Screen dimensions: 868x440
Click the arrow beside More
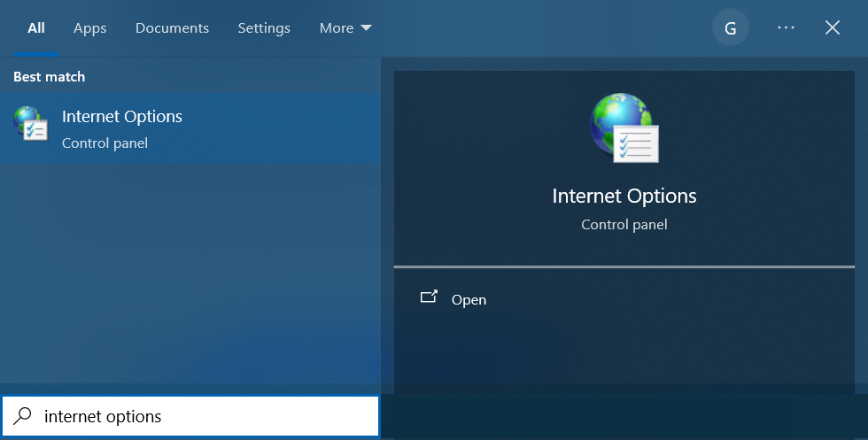(x=366, y=28)
